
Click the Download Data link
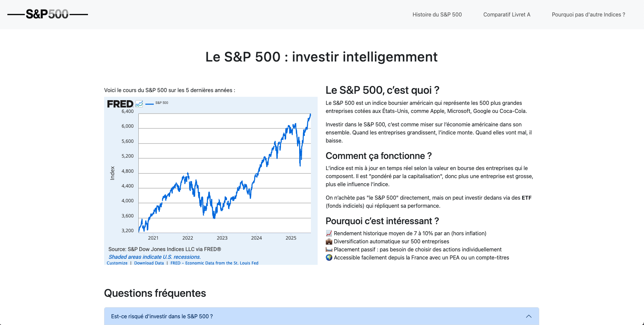pyautogui.click(x=149, y=263)
